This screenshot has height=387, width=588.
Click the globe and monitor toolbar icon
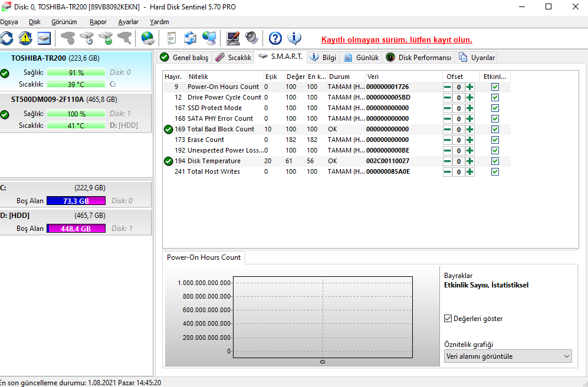(x=209, y=38)
